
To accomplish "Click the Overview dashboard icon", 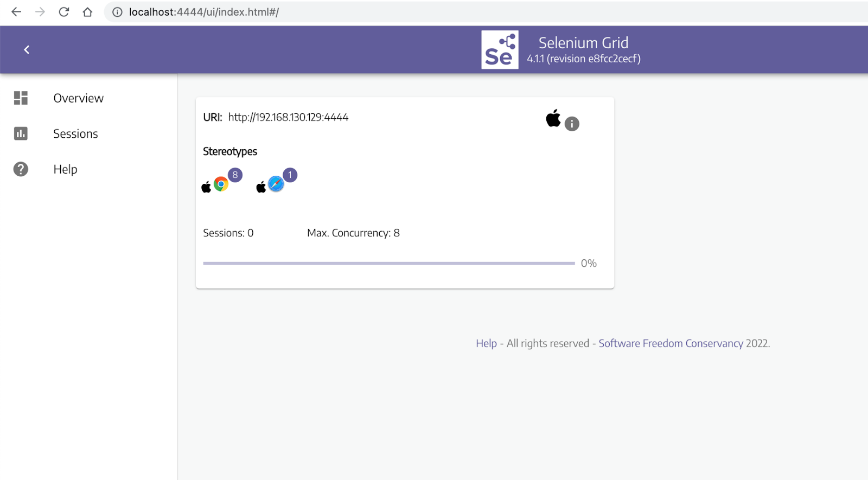I will [x=21, y=98].
